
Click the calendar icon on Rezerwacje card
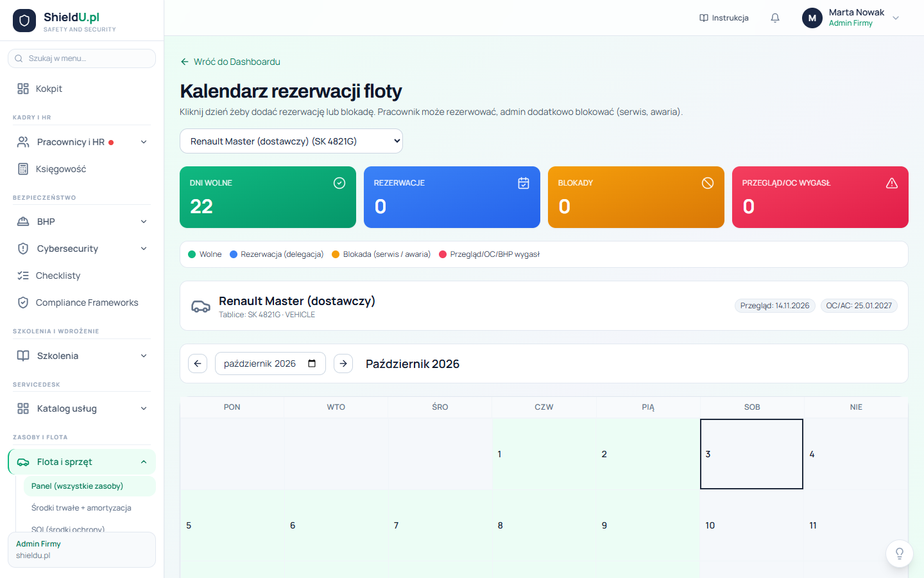(x=524, y=183)
